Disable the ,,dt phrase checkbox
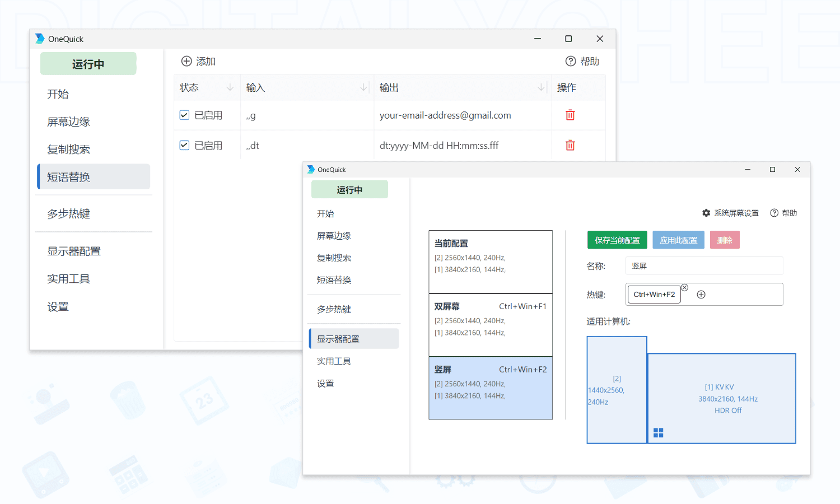The height and width of the screenshot is (504, 840). coord(184,145)
